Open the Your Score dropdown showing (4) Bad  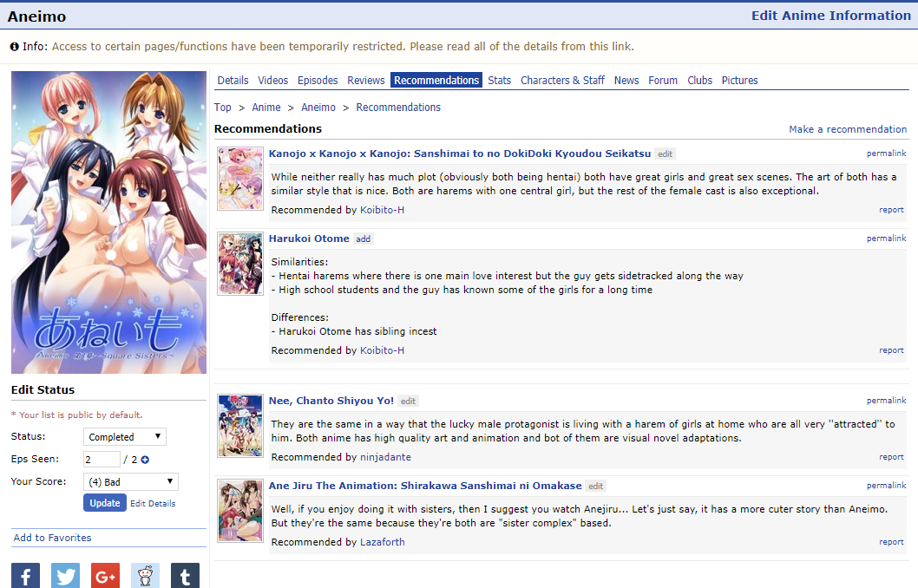pos(130,482)
